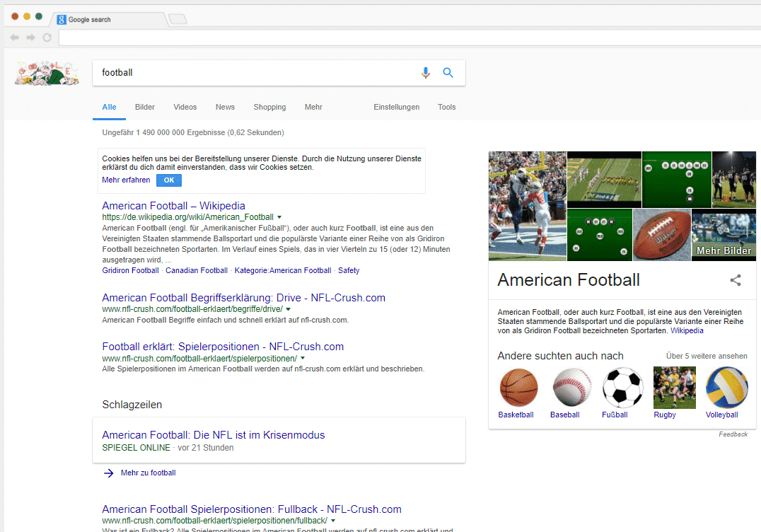
Task: Open the Kategorie:American Football sitelink
Action: coord(283,270)
